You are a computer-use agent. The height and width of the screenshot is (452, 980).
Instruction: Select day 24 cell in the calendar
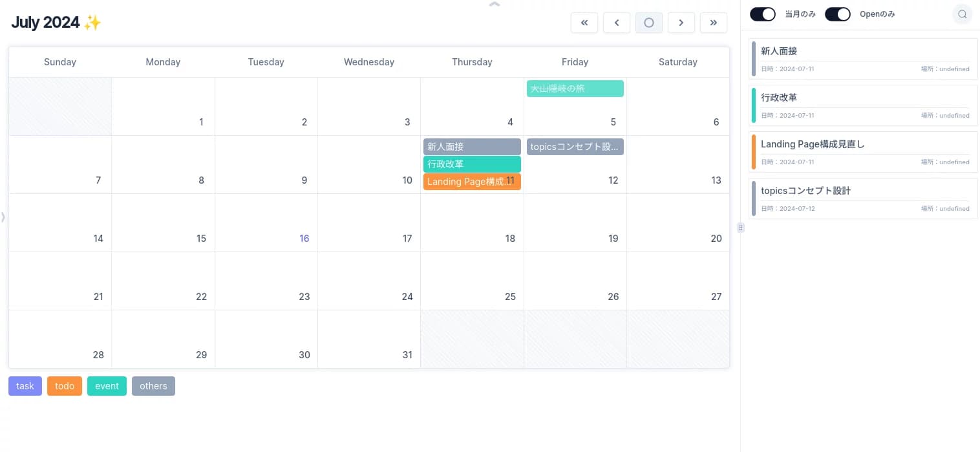point(369,281)
